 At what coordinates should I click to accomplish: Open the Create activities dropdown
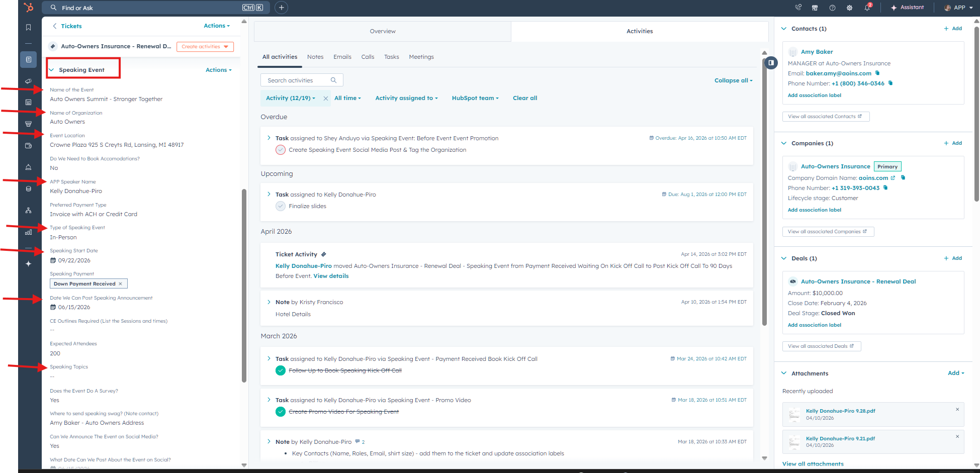[205, 47]
